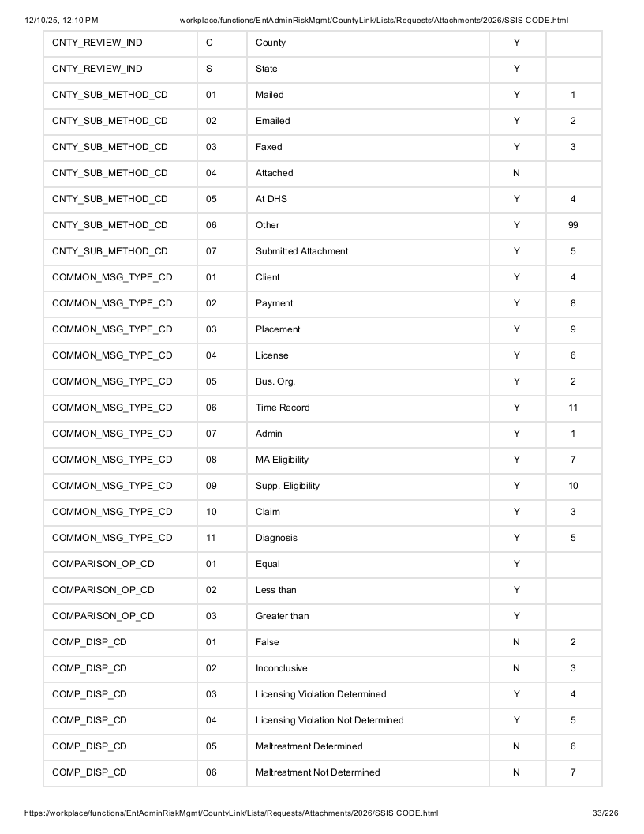The width and height of the screenshot is (644, 834).
Task: Click the date and time stamp in header
Action: pos(61,21)
